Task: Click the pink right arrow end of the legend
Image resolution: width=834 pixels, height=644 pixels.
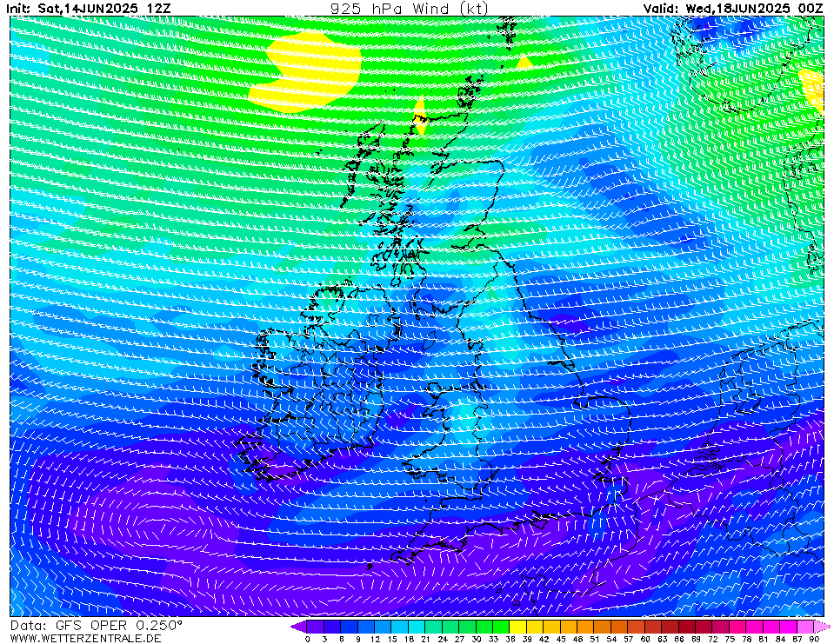Action: [x=823, y=626]
